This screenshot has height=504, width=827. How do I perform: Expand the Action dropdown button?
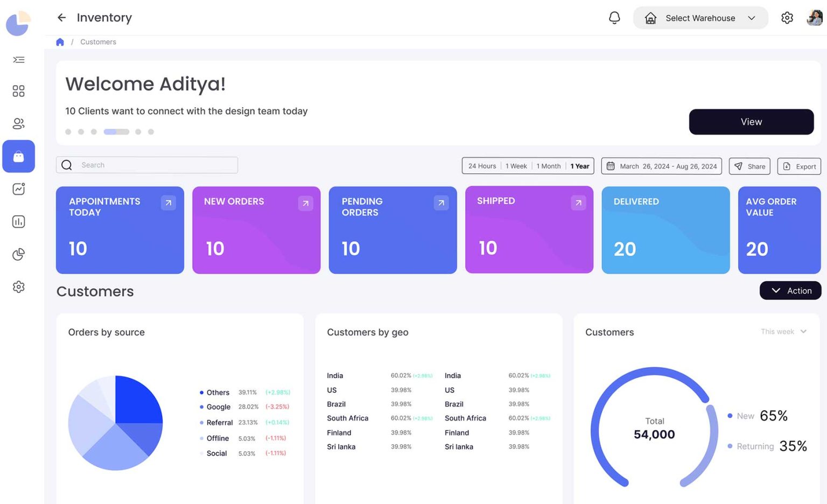(790, 290)
